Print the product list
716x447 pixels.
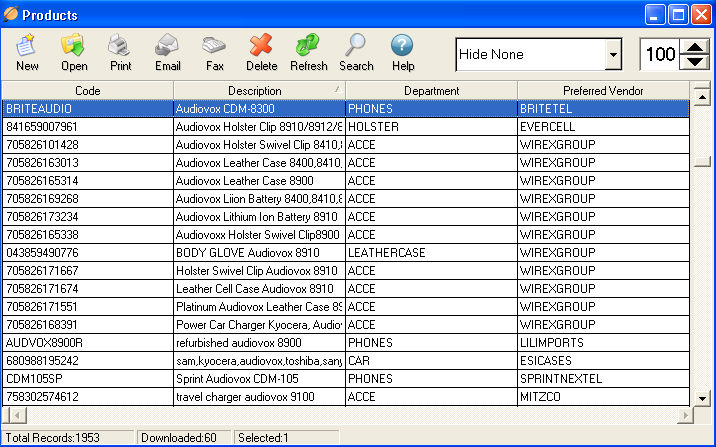(x=121, y=53)
